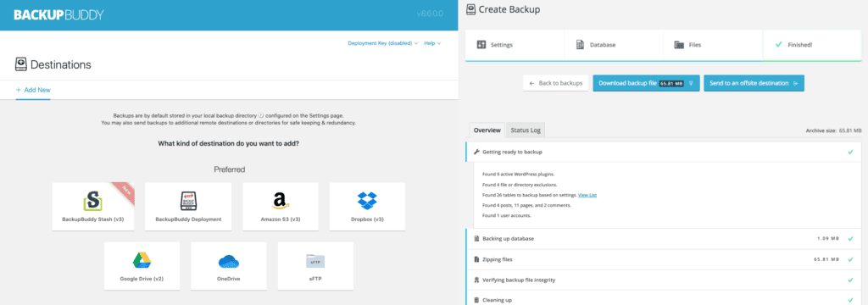
Task: Click the Create Backup drive icon
Action: [471, 8]
